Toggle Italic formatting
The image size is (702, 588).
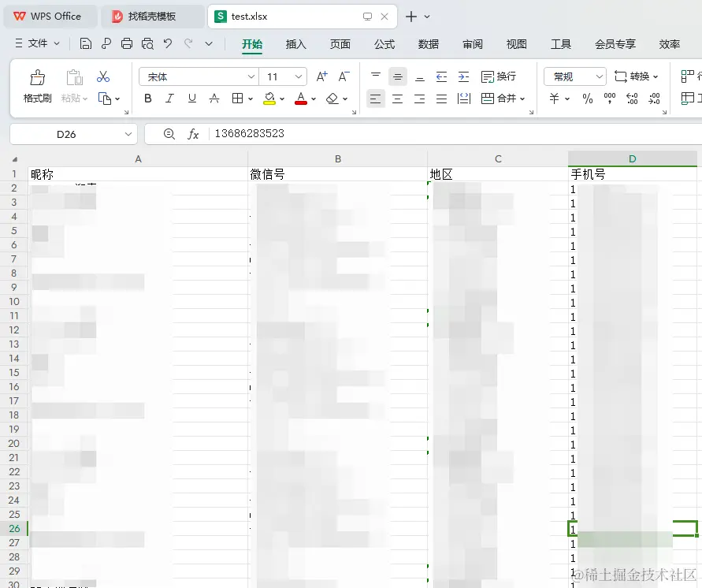click(x=169, y=99)
